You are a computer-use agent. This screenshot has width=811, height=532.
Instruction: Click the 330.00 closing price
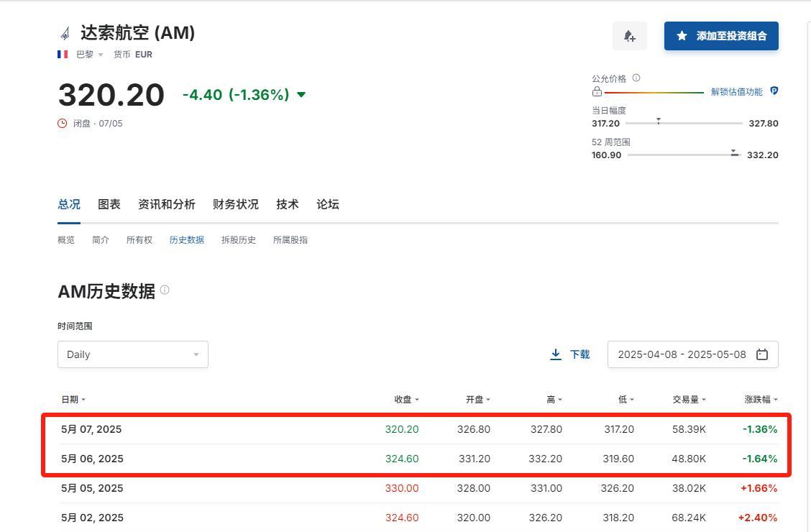coord(402,488)
